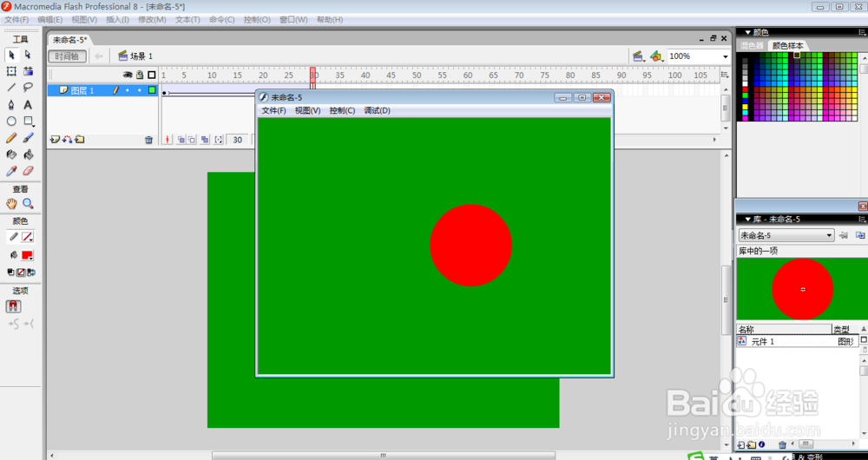Open the color panel options menu
Viewport: 868px width, 460px height.
[862, 33]
